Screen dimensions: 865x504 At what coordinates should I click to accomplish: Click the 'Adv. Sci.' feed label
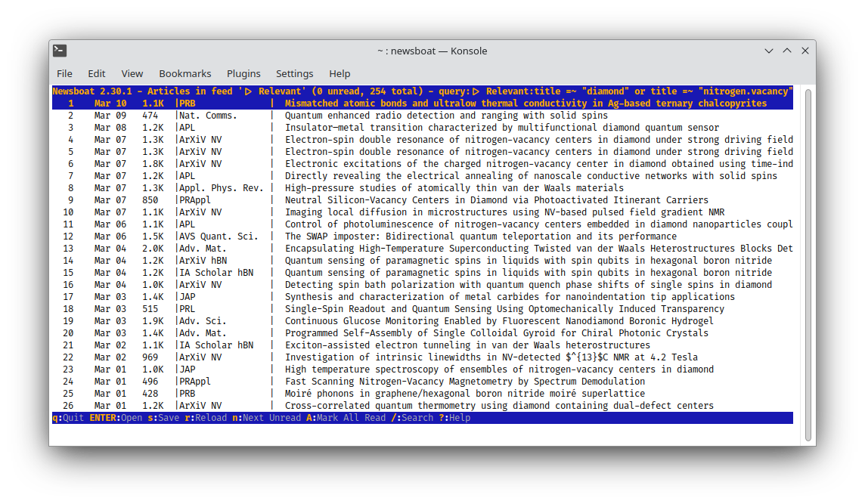coord(203,321)
